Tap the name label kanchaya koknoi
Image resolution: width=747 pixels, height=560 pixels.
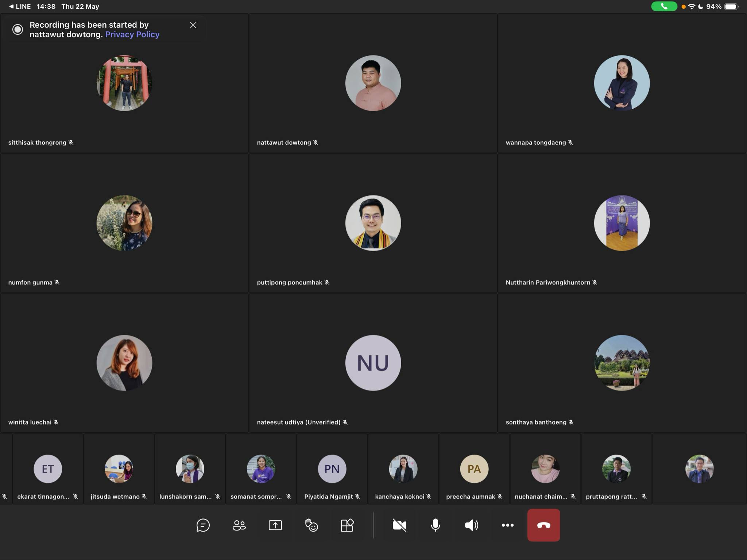(x=400, y=497)
